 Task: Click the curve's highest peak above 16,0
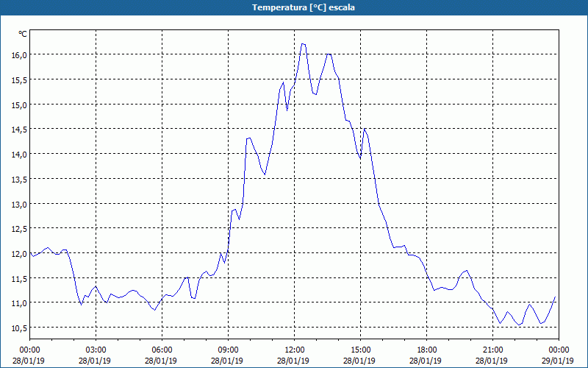[x=303, y=44]
